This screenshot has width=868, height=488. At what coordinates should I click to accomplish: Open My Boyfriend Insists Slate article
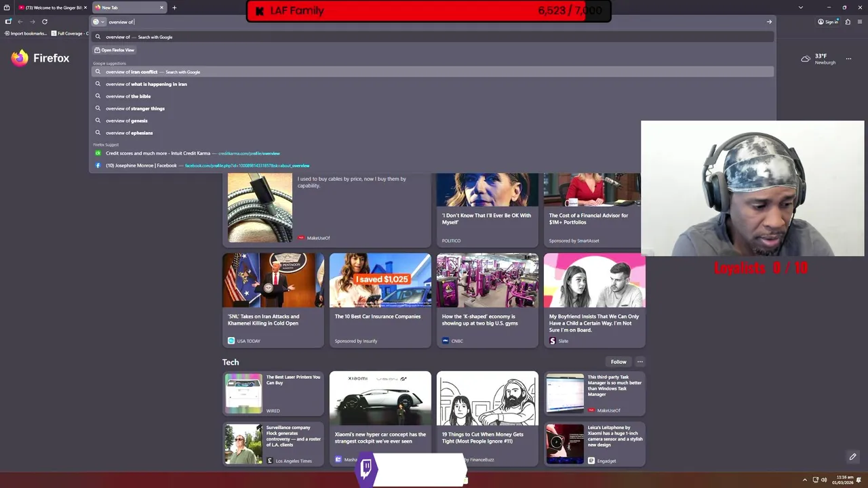594,300
